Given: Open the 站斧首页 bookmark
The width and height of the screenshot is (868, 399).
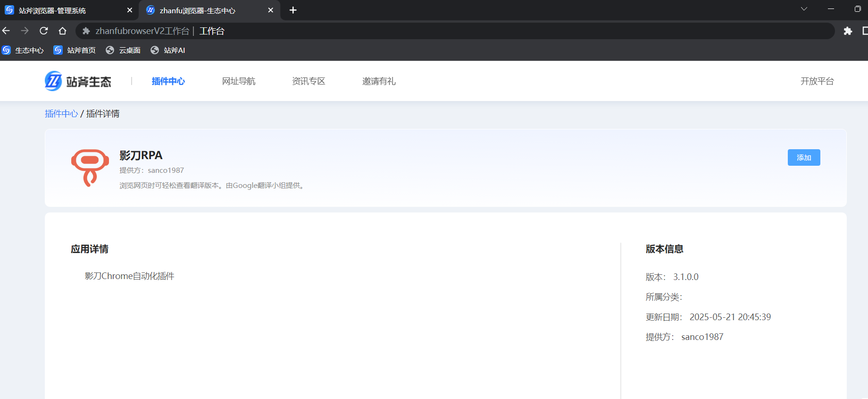Looking at the screenshot, I should click(75, 50).
